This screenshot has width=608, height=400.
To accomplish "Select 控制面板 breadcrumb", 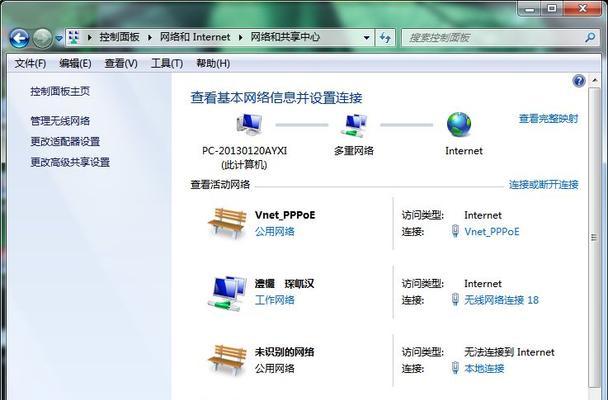I will pos(119,37).
